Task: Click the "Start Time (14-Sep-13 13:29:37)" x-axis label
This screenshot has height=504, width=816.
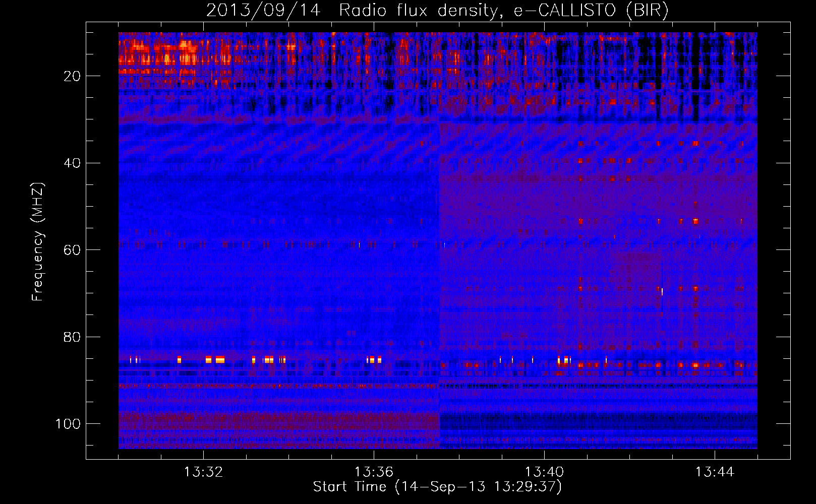Action: (437, 487)
